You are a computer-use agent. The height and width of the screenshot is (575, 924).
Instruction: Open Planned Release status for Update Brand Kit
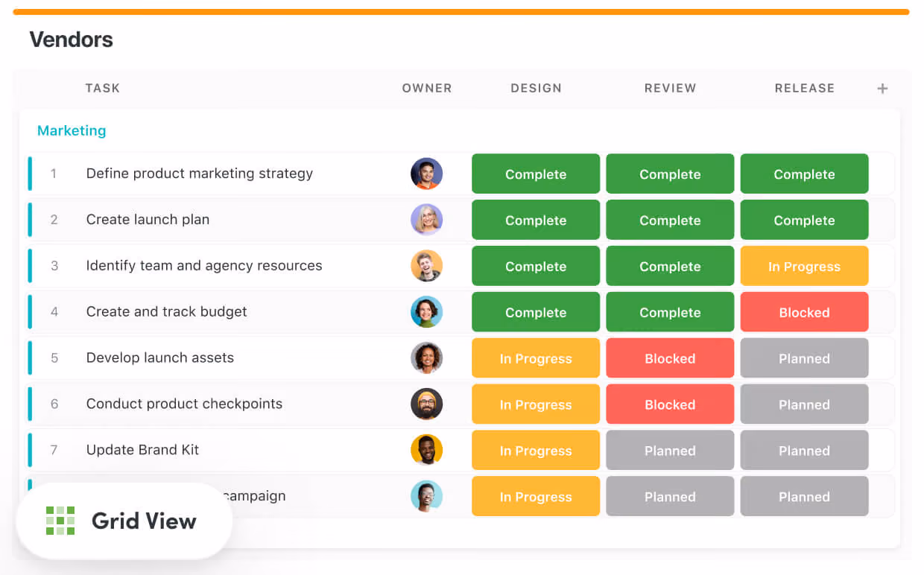(804, 451)
